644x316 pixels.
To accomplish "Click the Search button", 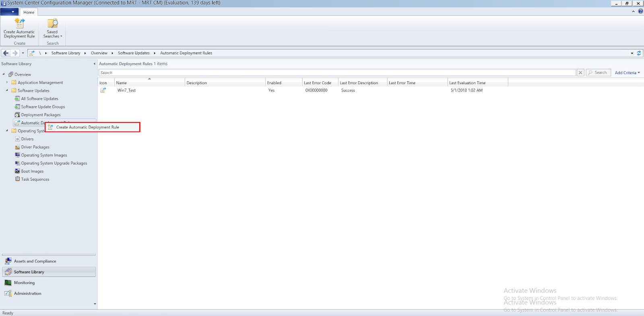I will point(598,73).
